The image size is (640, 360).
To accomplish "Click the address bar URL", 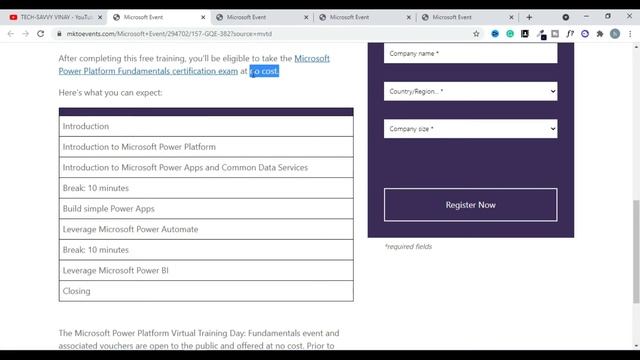I will (169, 34).
